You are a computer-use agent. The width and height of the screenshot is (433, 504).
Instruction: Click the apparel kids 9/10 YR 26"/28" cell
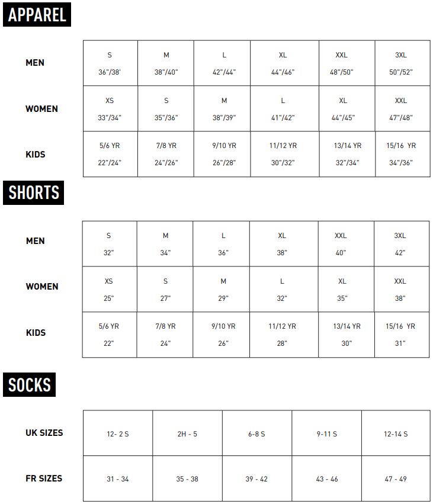coord(223,154)
